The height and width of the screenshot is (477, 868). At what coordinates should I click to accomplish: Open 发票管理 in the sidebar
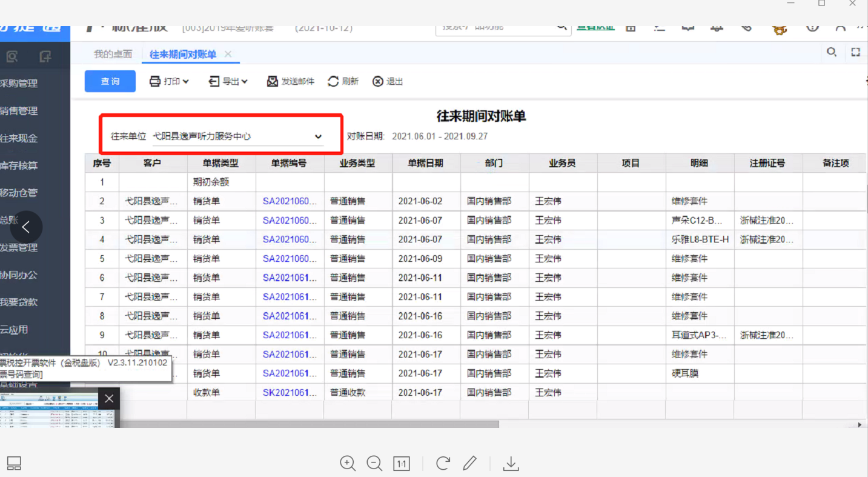click(19, 247)
